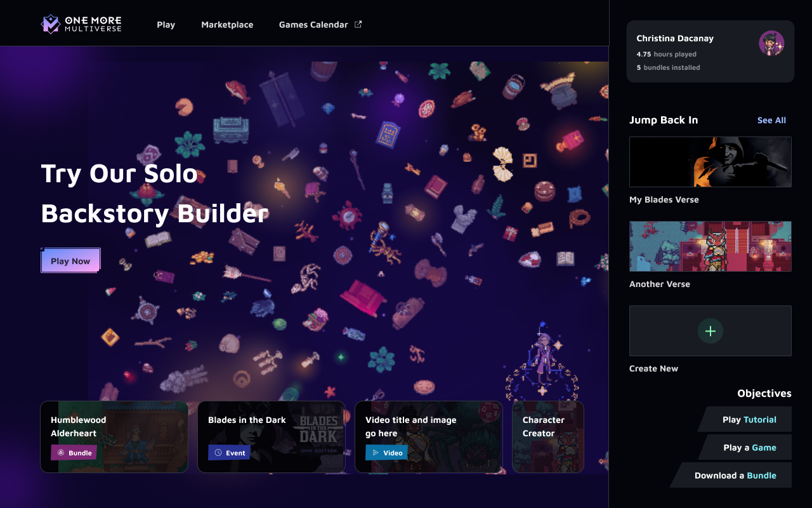Click the See All link
The height and width of the screenshot is (508, 812).
tap(771, 120)
